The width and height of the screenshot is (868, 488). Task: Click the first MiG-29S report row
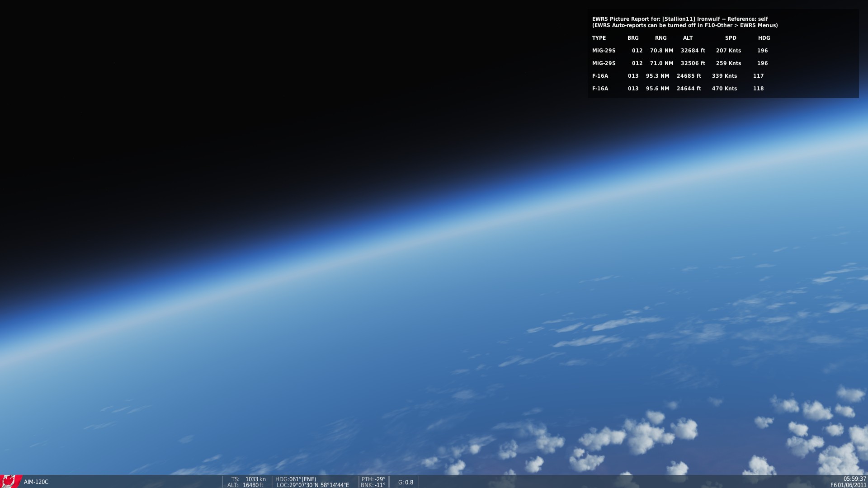(680, 51)
